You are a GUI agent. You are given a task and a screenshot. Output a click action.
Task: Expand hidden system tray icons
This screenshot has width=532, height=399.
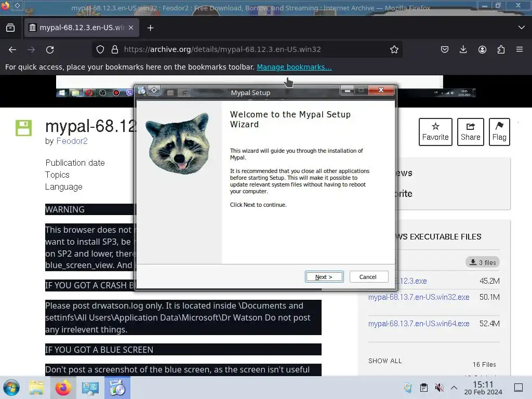(454, 388)
